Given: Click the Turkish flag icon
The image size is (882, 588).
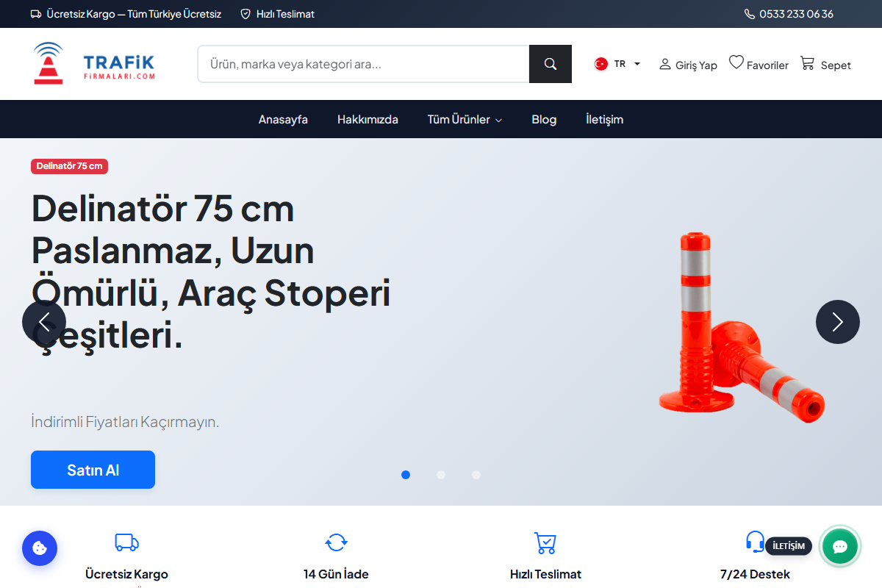Looking at the screenshot, I should pyautogui.click(x=601, y=64).
